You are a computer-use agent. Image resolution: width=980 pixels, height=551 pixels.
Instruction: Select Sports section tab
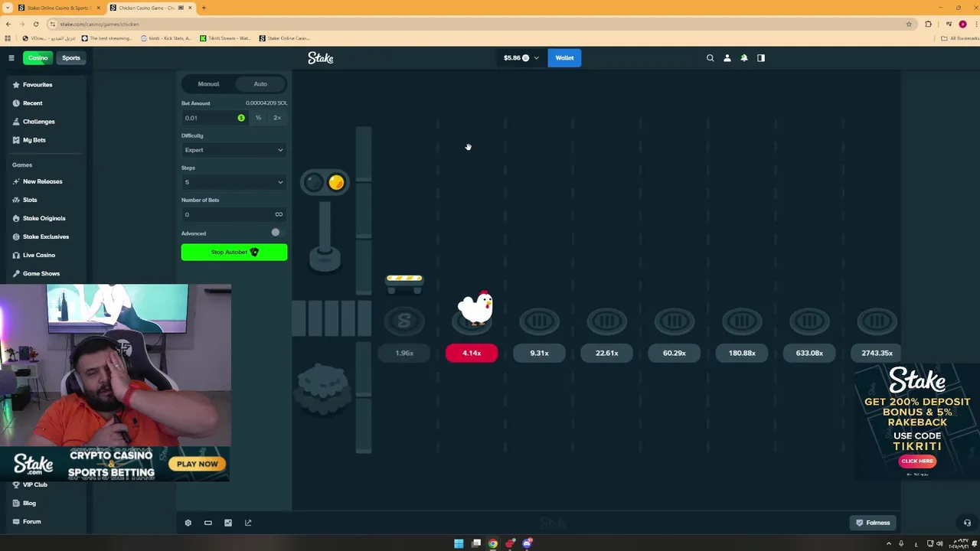[x=71, y=58]
